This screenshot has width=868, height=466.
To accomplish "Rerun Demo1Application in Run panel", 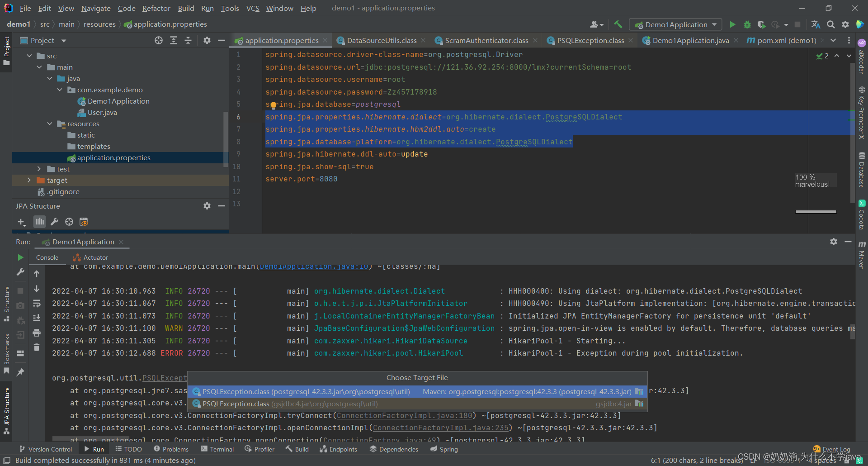I will tap(20, 257).
